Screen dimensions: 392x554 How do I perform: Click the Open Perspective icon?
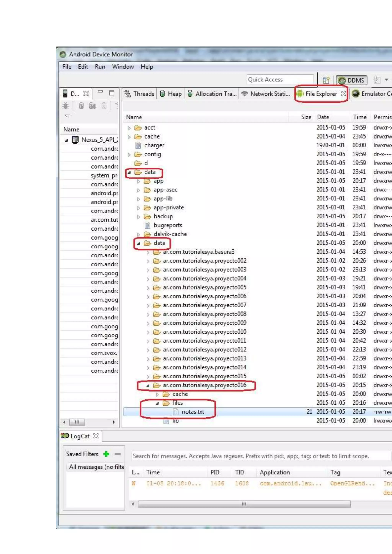(x=326, y=80)
